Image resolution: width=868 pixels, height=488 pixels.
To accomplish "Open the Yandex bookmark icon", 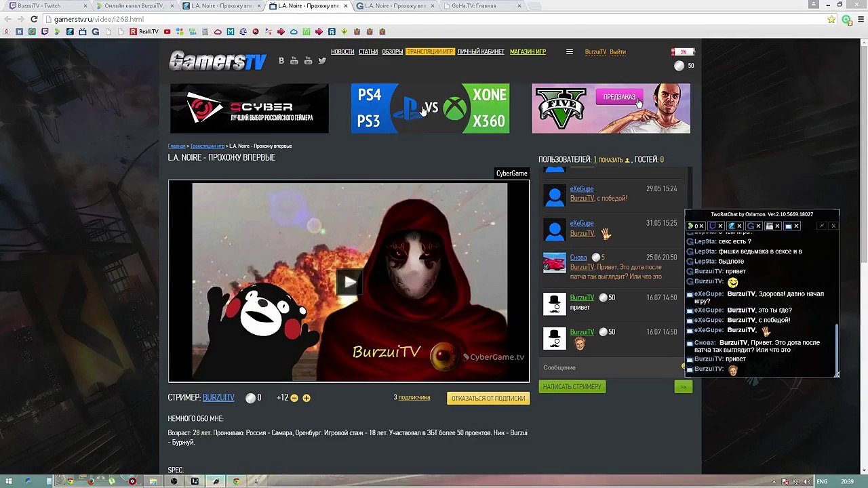I will pos(6,32).
